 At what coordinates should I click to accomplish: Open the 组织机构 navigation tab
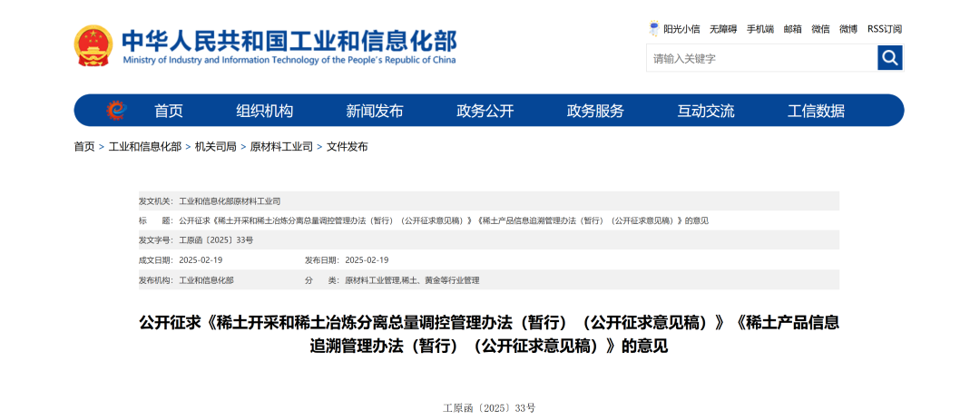point(265,111)
